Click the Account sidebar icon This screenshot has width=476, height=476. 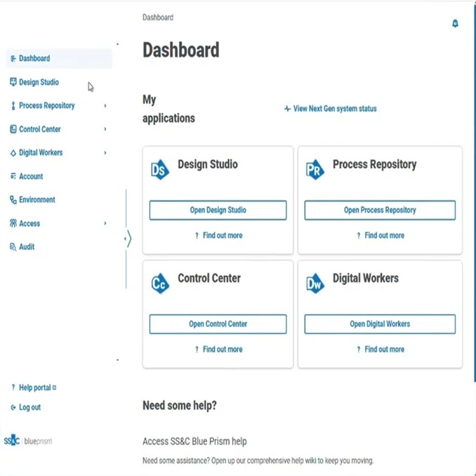[13, 176]
